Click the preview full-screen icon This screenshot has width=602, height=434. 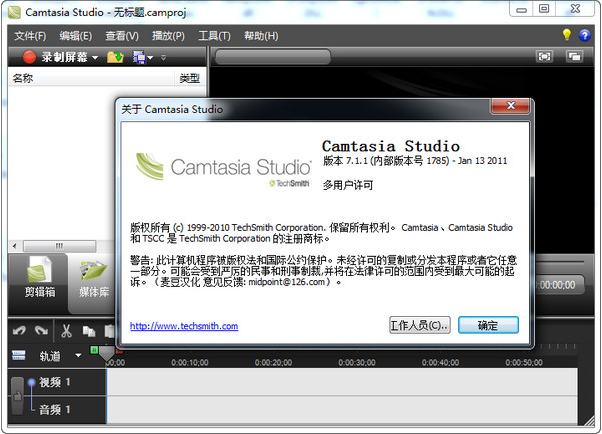[x=544, y=56]
